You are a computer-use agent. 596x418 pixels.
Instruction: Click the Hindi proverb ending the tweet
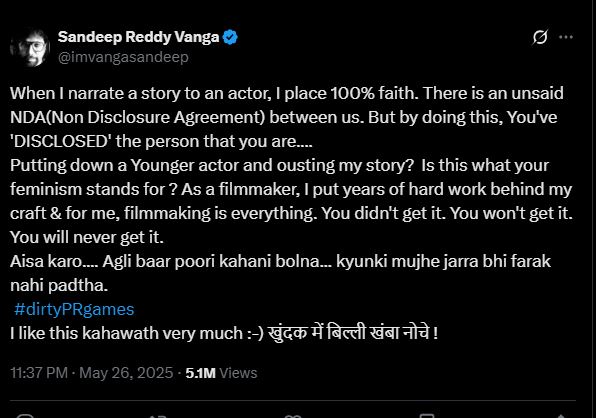tap(353, 333)
